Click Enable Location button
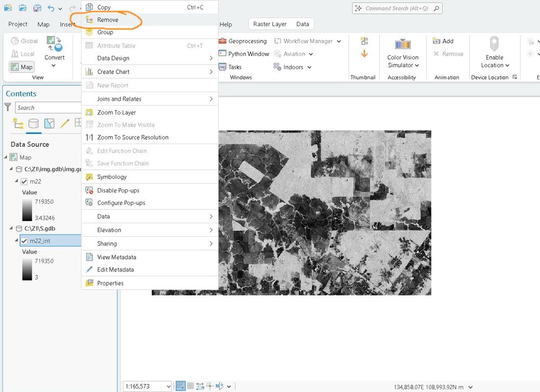This screenshot has height=392, width=540. click(495, 52)
